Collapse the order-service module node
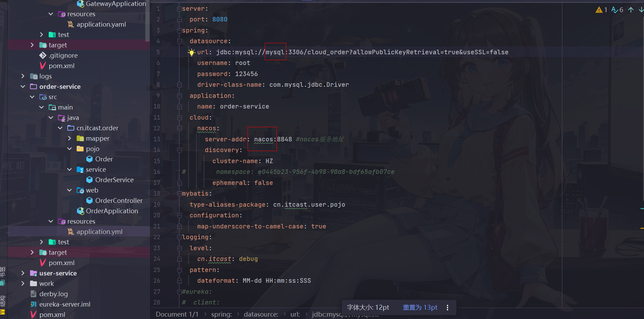Image resolution: width=644 pixels, height=319 pixels. pos(23,86)
